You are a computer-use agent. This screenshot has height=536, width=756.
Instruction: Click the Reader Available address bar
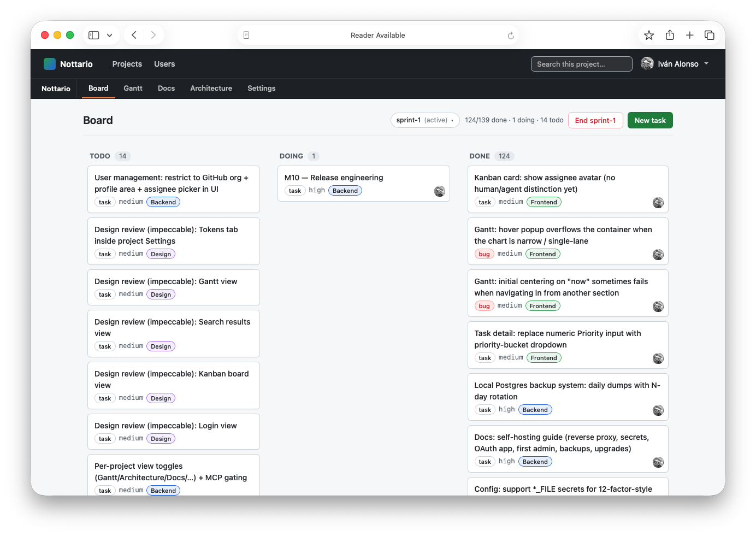[x=378, y=35]
